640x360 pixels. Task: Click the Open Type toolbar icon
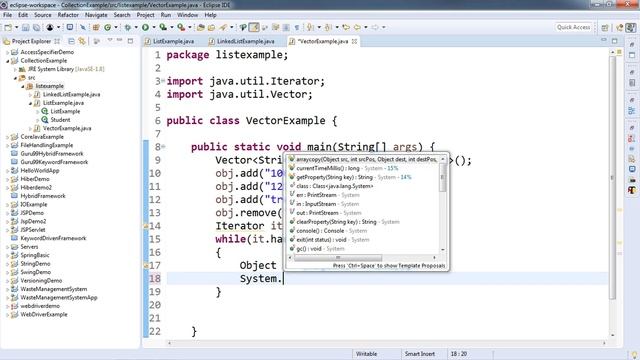[x=200, y=27]
